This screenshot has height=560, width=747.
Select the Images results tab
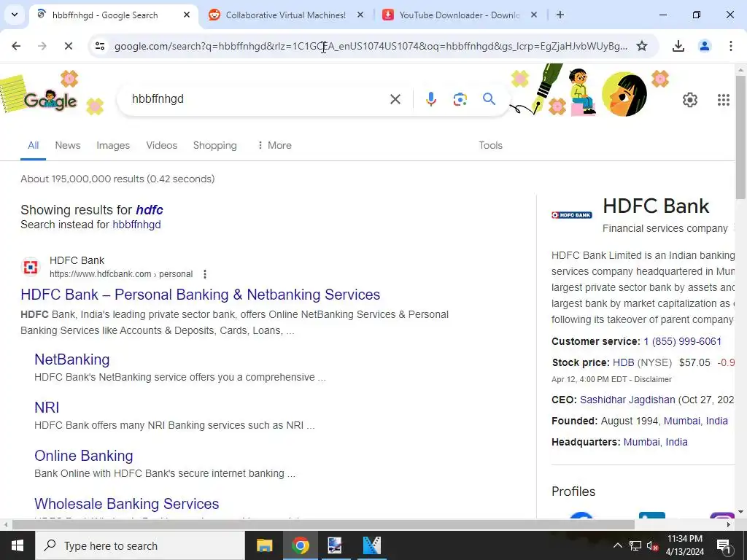tap(113, 145)
